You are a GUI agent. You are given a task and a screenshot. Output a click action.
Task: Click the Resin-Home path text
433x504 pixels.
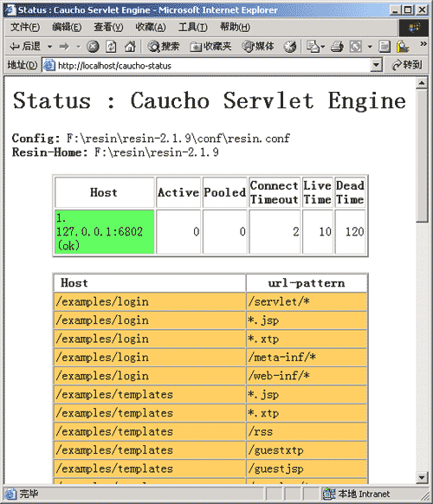157,152
